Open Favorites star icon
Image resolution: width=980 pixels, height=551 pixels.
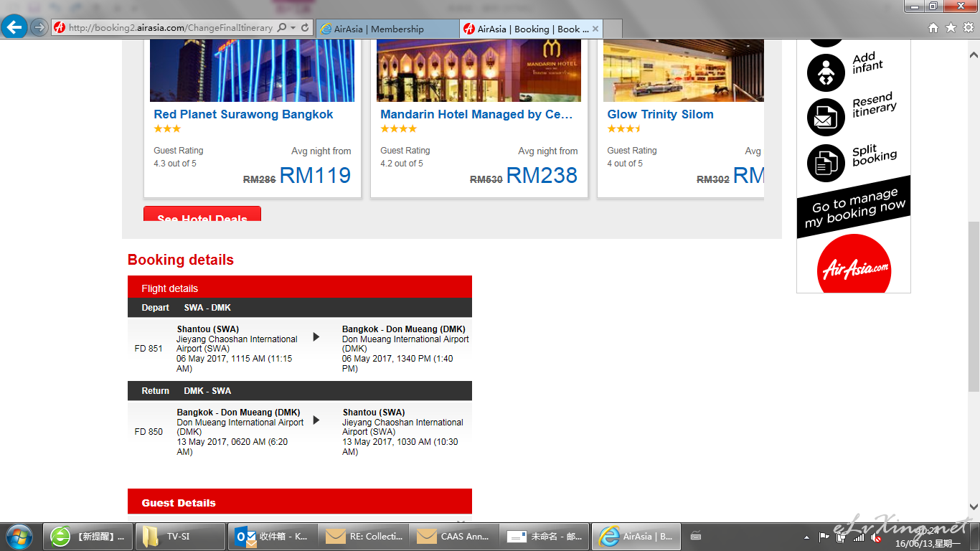951,28
